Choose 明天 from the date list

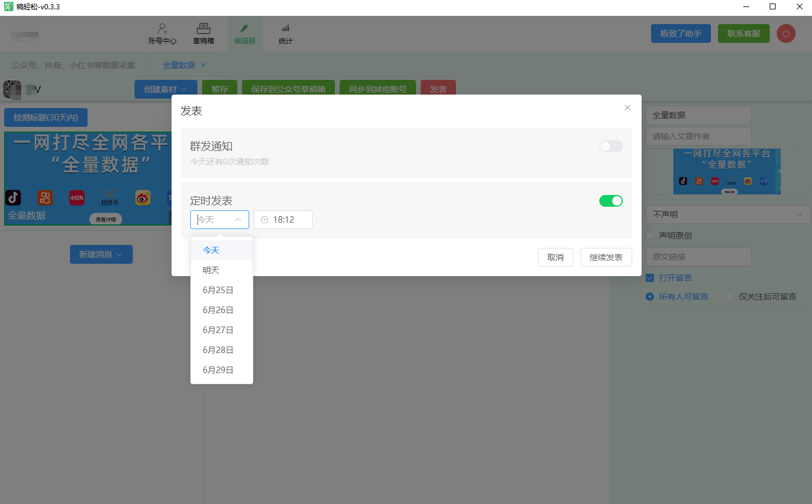[x=211, y=270]
